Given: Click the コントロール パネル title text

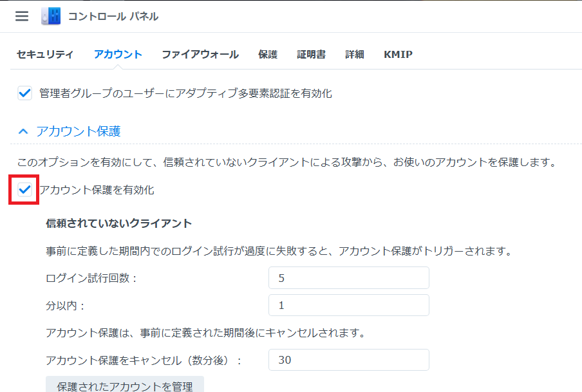Looking at the screenshot, I should [113, 16].
